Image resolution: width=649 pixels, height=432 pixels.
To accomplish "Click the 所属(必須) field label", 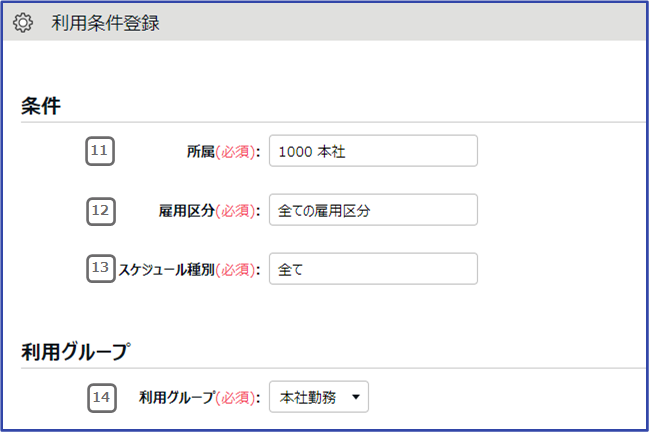I will [224, 152].
